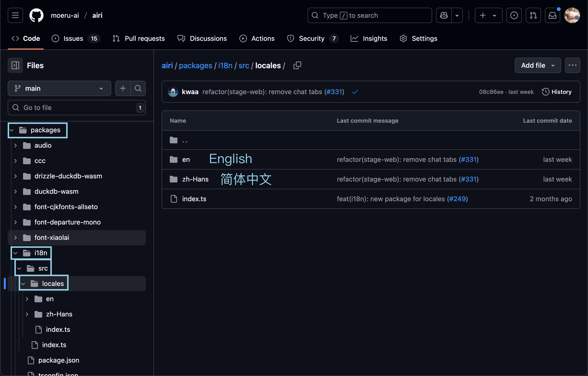Image resolution: width=588 pixels, height=376 pixels.
Task: Open the global navigation hamburger menu
Action: 15,15
